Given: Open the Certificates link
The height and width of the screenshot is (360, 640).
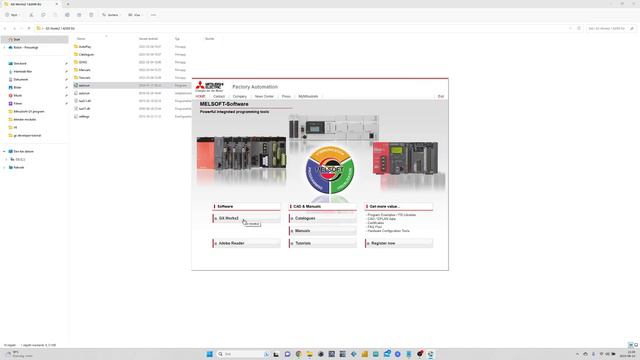Looking at the screenshot, I should point(376,223).
